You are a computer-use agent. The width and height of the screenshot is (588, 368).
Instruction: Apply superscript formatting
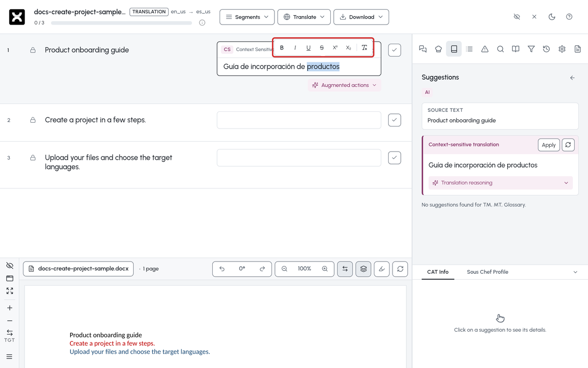click(335, 48)
